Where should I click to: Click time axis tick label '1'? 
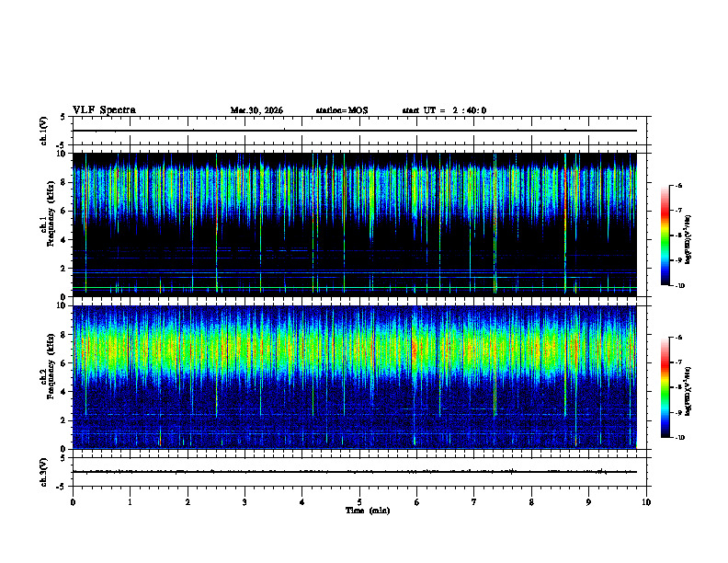[131, 502]
